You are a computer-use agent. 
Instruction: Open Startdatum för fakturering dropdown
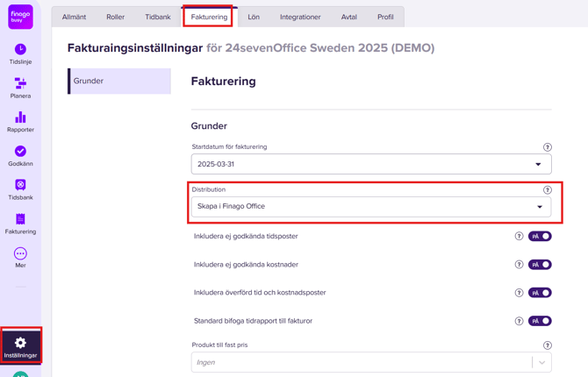tap(371, 164)
